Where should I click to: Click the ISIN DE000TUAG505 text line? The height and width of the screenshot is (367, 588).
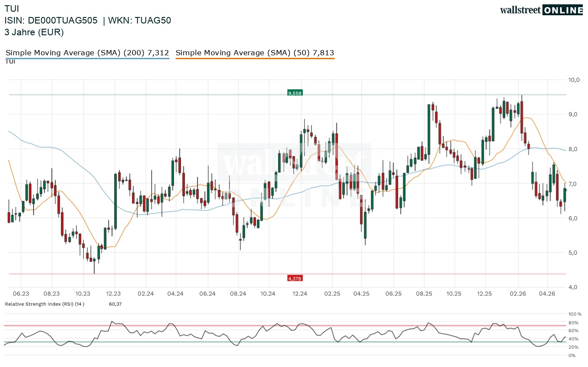(88, 20)
